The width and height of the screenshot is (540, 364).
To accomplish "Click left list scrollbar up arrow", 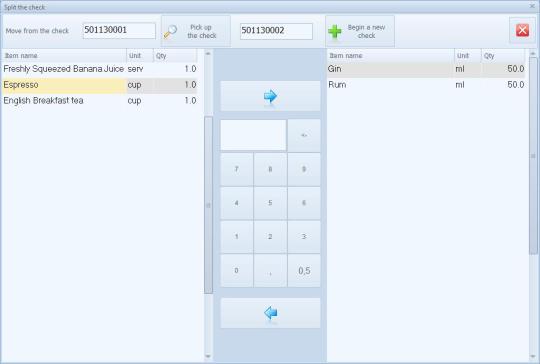I will pos(208,54).
